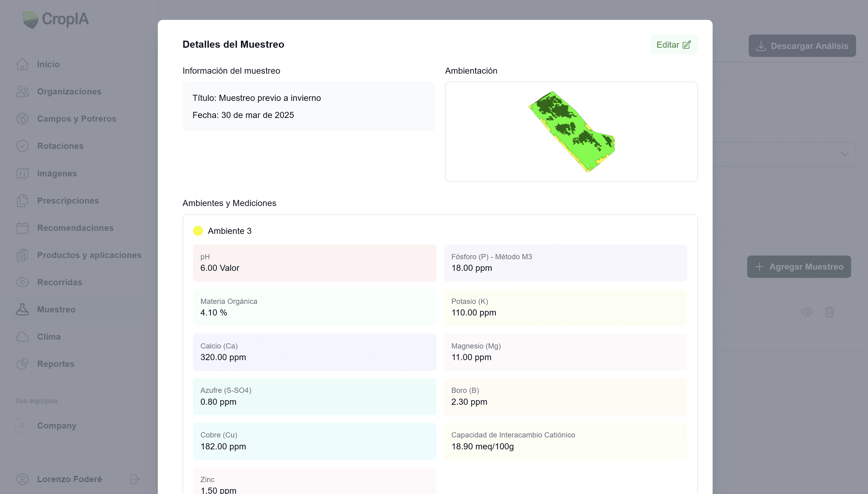
Task: Click the Reportes pie chart icon
Action: 22,364
